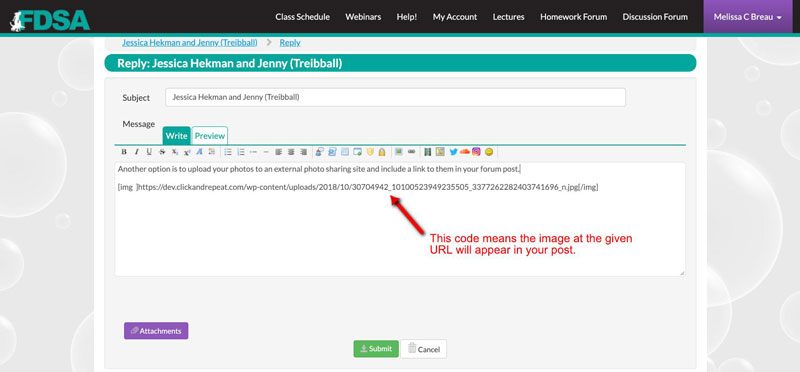Expand Melissa C Breau user dropdown
Screen dimensions: 800x372
(x=747, y=17)
